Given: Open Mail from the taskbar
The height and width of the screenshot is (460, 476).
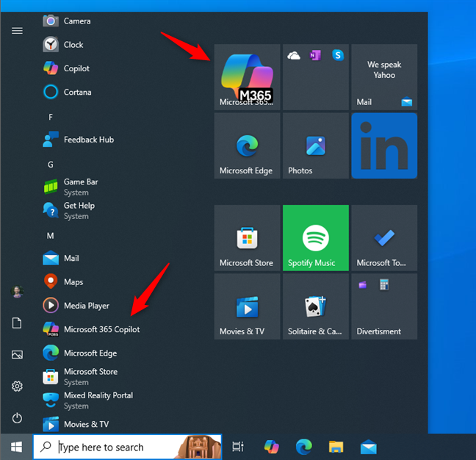Looking at the screenshot, I should click(369, 447).
